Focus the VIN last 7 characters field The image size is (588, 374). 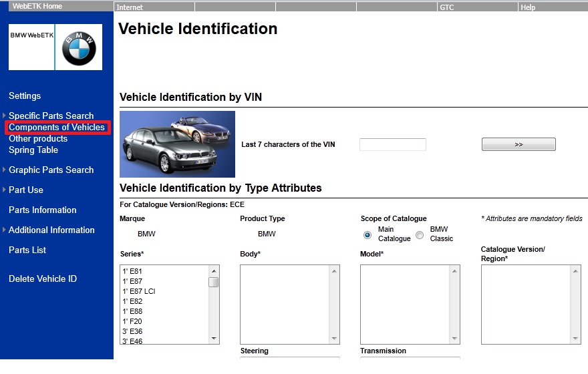pos(393,144)
